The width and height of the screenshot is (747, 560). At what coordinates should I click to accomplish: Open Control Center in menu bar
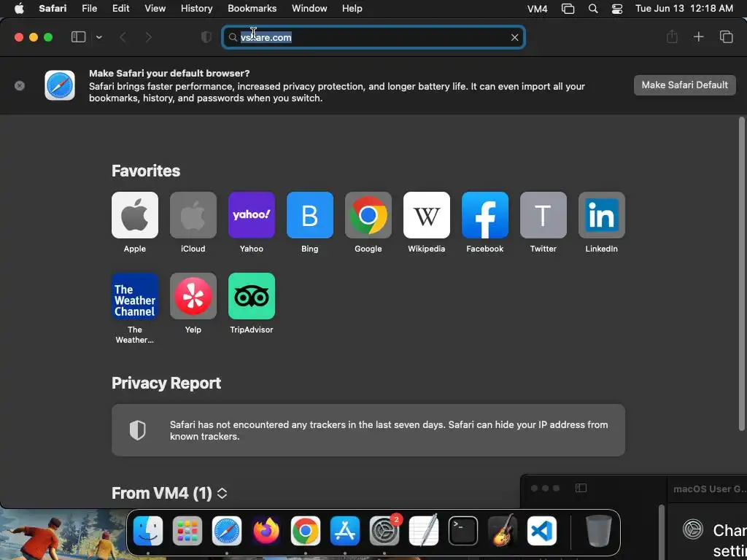coord(617,9)
